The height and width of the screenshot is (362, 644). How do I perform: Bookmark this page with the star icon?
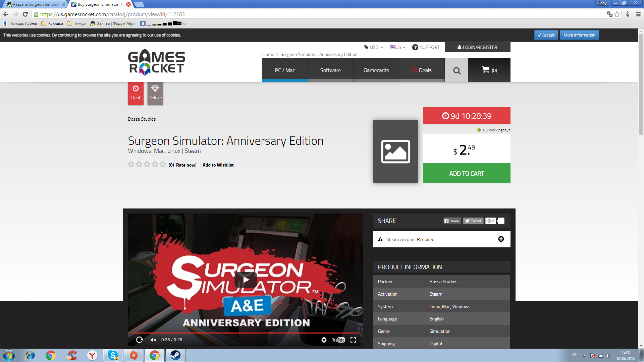617,14
